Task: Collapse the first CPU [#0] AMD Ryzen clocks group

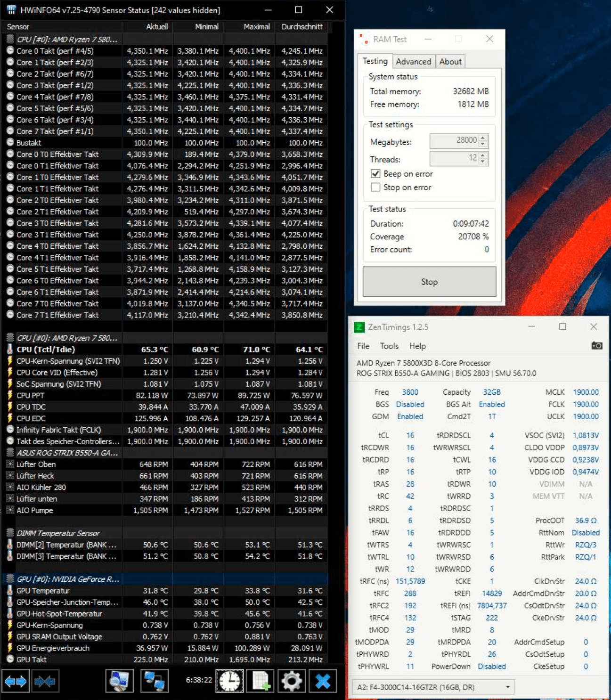Action: pyautogui.click(x=10, y=39)
